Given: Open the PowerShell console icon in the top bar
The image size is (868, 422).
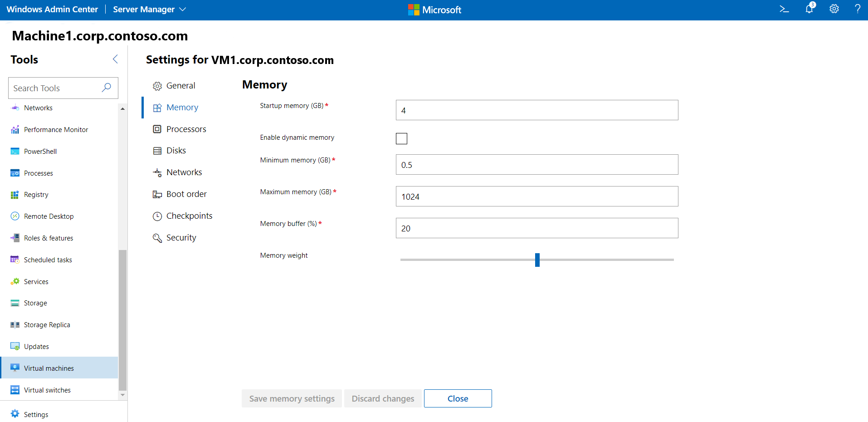Looking at the screenshot, I should [785, 9].
